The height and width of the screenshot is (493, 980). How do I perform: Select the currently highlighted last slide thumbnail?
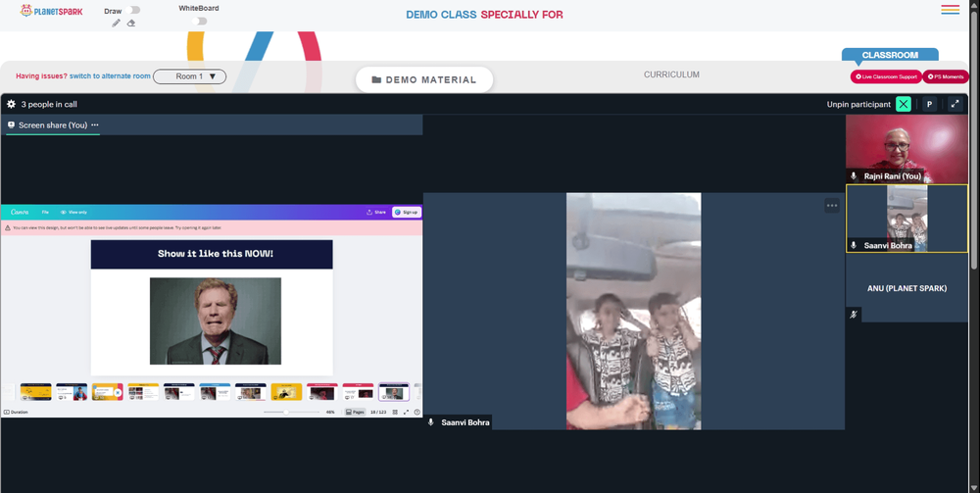tap(394, 392)
